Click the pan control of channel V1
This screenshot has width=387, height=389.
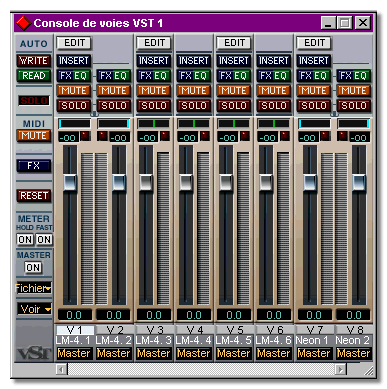pos(74,124)
